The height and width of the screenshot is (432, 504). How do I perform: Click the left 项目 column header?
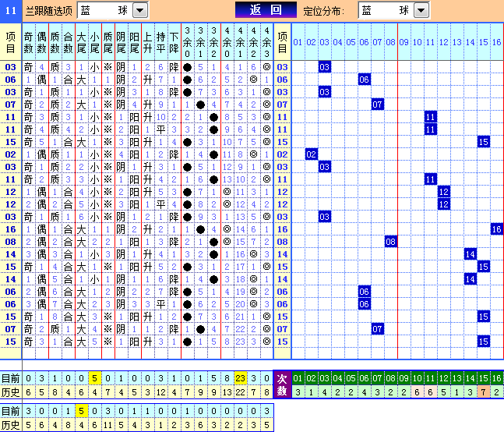(x=11, y=42)
